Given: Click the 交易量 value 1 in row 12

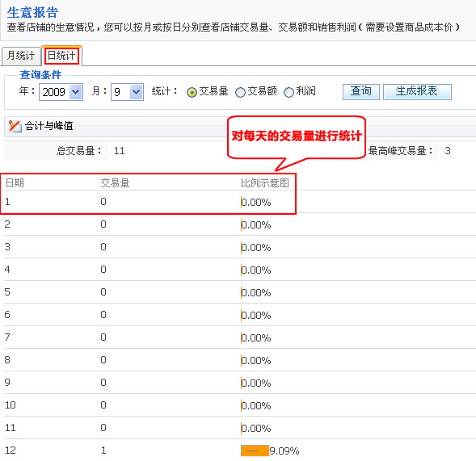Looking at the screenshot, I should [x=103, y=451].
